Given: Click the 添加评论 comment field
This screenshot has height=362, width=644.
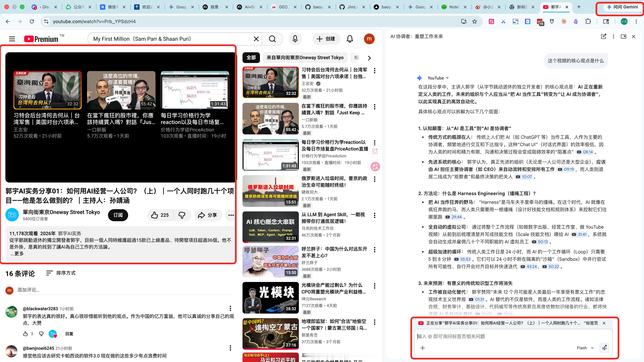Looking at the screenshot, I should (x=124, y=290).
